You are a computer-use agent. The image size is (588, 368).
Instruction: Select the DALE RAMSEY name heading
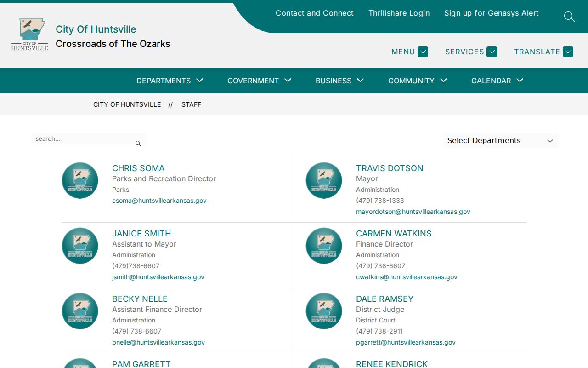(x=384, y=299)
